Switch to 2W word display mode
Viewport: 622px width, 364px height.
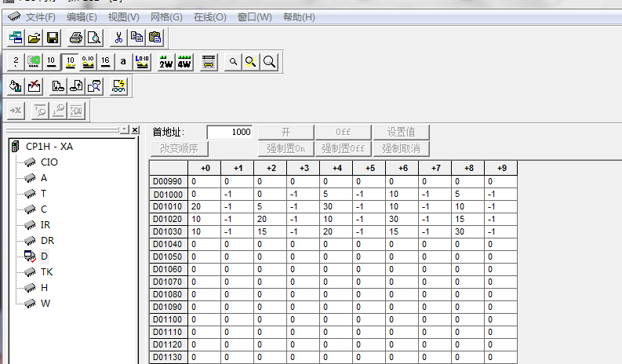click(166, 62)
